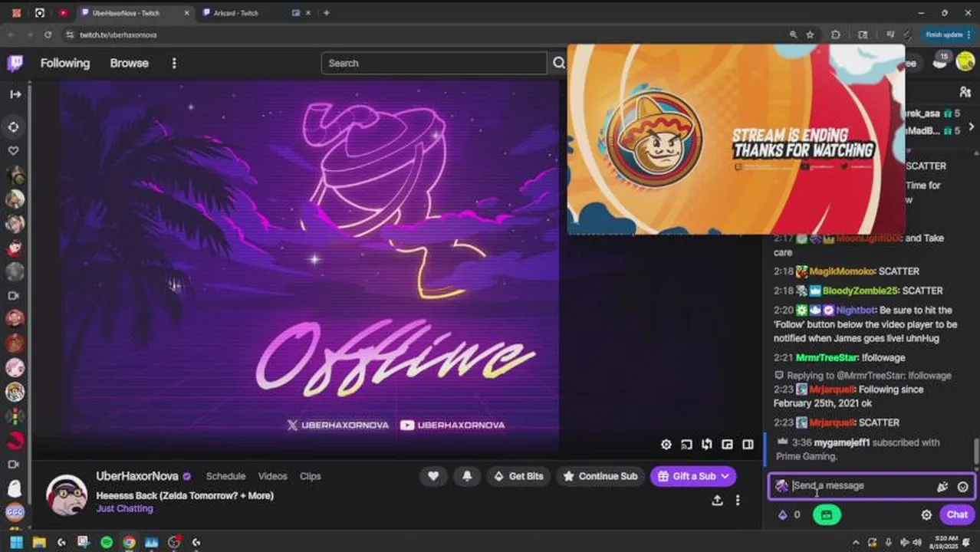The height and width of the screenshot is (552, 980).
Task: Click the taskbar clock showing 5:10 AM
Action: 942,543
